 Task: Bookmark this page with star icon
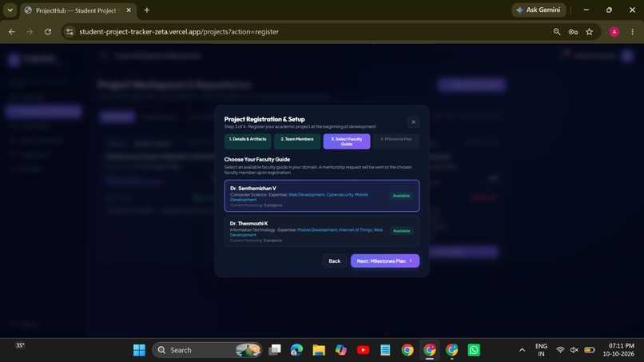[590, 32]
